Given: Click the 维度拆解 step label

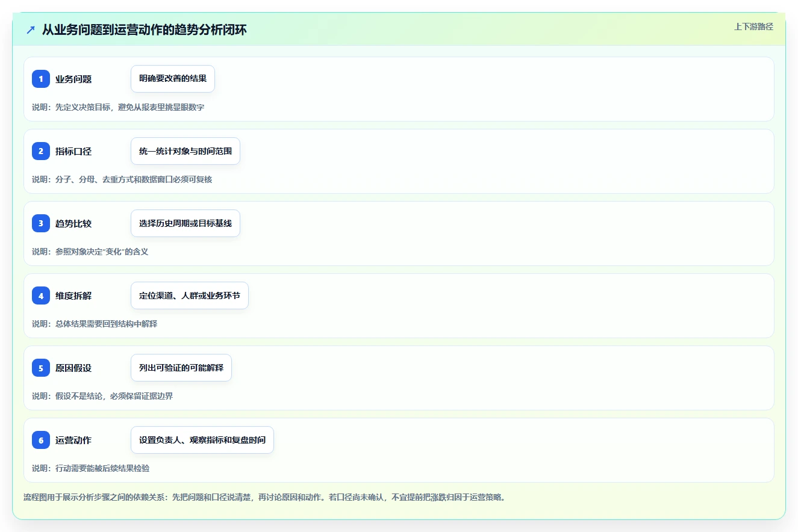Looking at the screenshot, I should coord(73,295).
